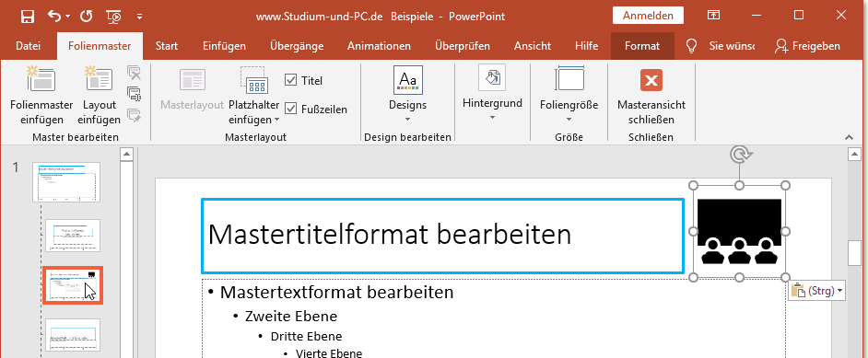This screenshot has height=358, width=868.
Task: Switch to the Start tab
Action: 167,46
